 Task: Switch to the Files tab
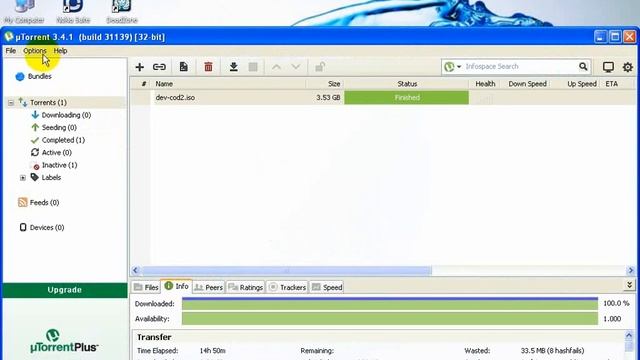(146, 287)
